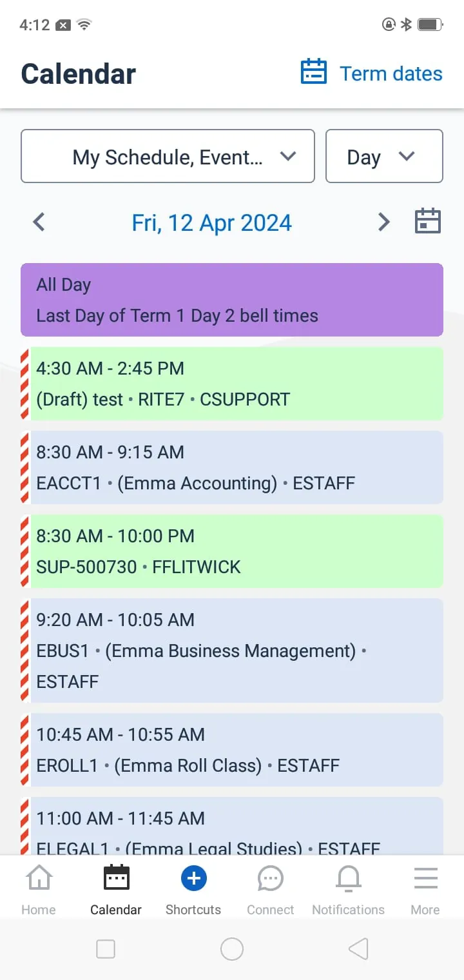The width and height of the screenshot is (464, 980).
Task: Advance to next day arrow
Action: (383, 222)
